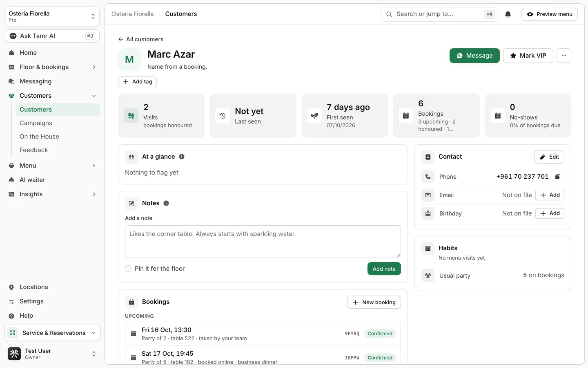Image resolution: width=588 pixels, height=368 pixels.
Task: Click the Bookings stat calendar icon
Action: (406, 116)
